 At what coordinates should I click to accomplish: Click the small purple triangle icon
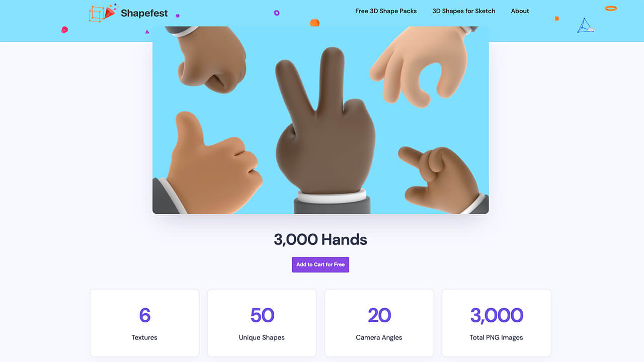(x=147, y=32)
